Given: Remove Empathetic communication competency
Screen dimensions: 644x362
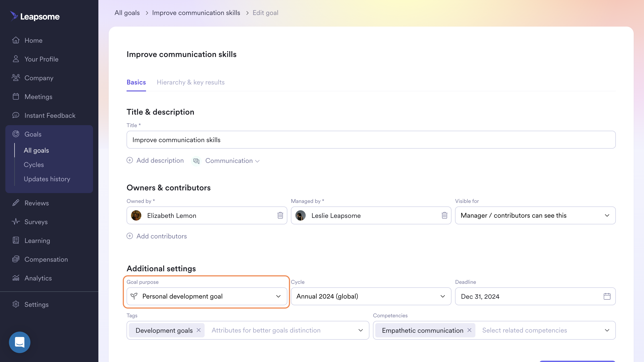Looking at the screenshot, I should [x=469, y=330].
